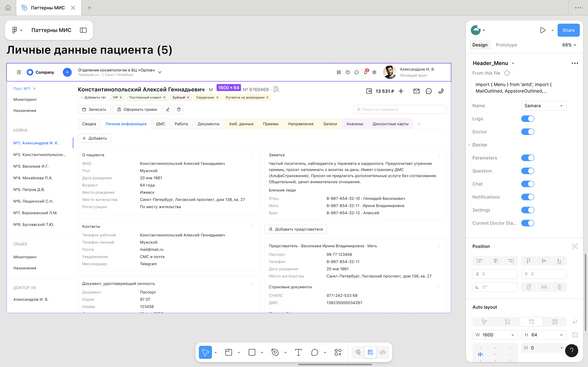Open the Name dropdown showing Samara
This screenshot has height=367, width=588.
tap(543, 106)
